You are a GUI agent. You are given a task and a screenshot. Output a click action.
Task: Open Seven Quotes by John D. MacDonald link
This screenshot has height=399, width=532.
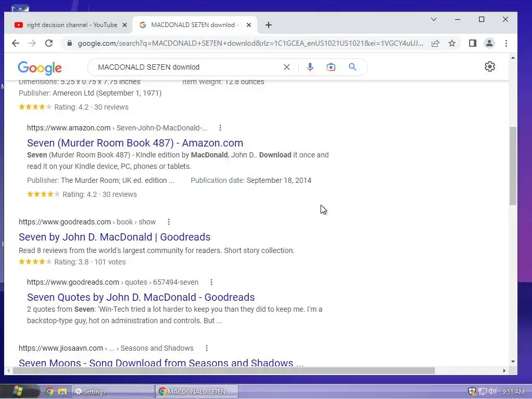pos(141,297)
